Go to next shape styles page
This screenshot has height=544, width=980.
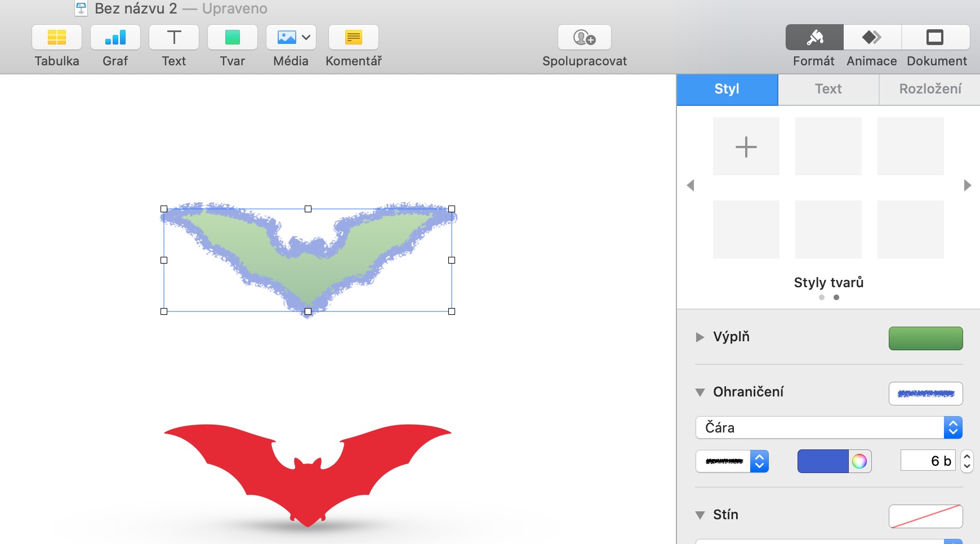pyautogui.click(x=967, y=185)
